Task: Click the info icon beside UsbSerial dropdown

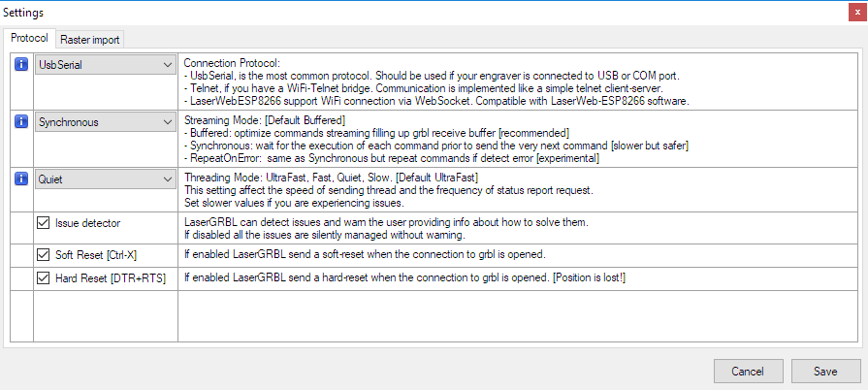Action: coord(21,64)
